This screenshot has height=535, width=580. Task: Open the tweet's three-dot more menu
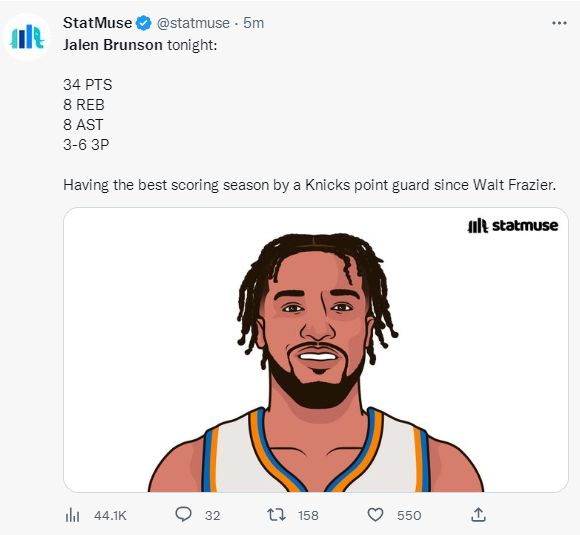click(559, 23)
